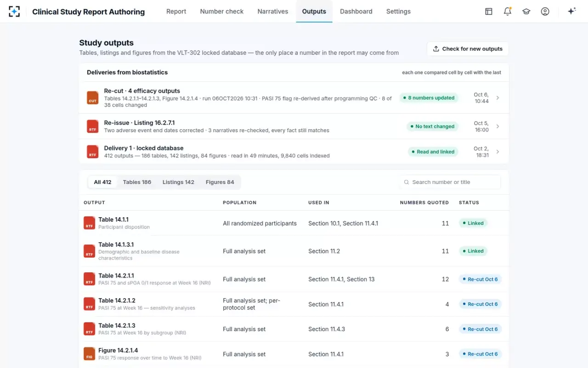Click the RTF icon of Table 14.1.3.1
Viewport: 588px width, 368px height.
pyautogui.click(x=89, y=251)
